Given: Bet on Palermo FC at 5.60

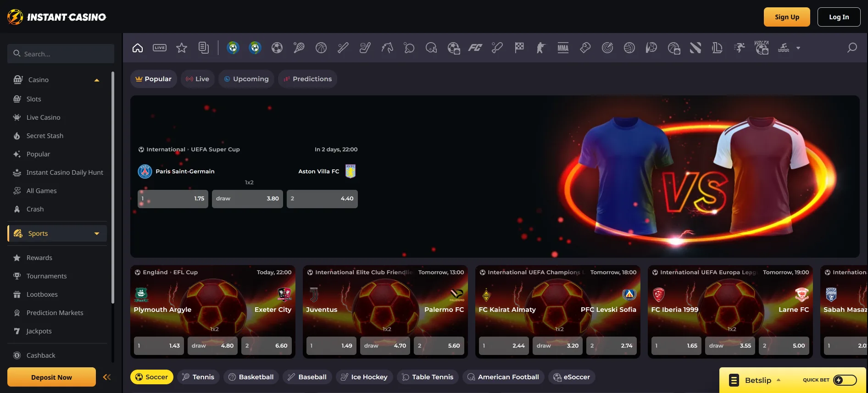Looking at the screenshot, I should point(439,346).
